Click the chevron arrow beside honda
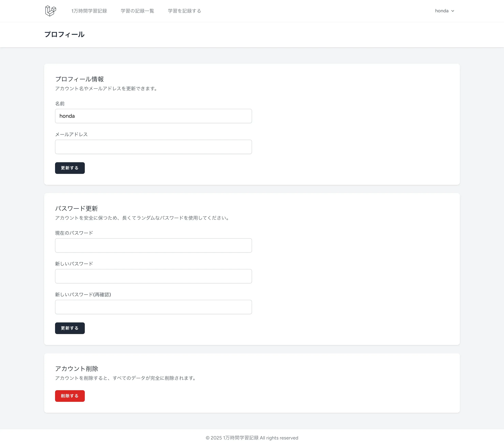Screen dimensions: 504x447 pos(453,11)
